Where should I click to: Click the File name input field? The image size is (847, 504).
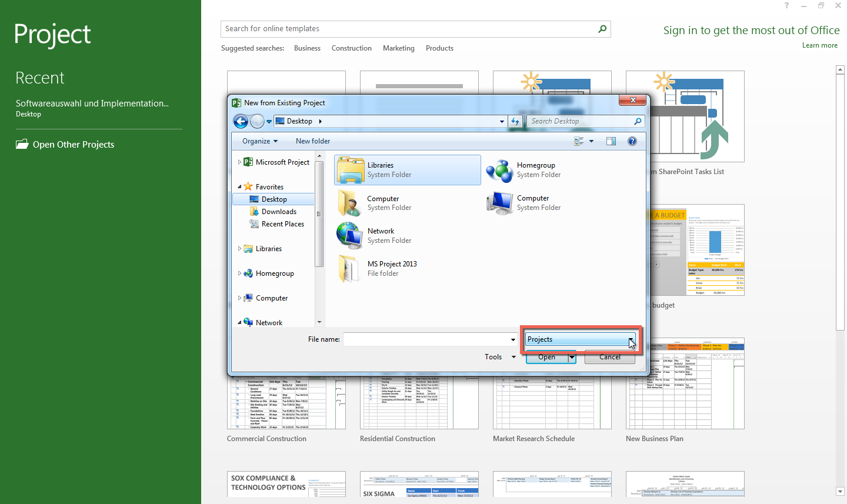[x=426, y=339]
